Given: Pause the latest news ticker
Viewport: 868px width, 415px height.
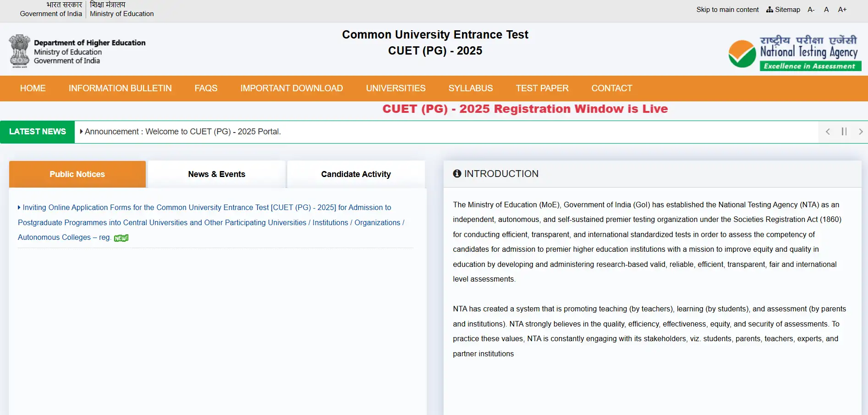Looking at the screenshot, I should pos(844,132).
